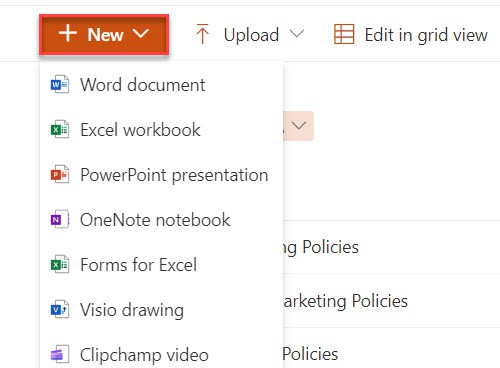500x368 pixels.
Task: Open the bottom 'Policies' folder row
Action: (310, 354)
